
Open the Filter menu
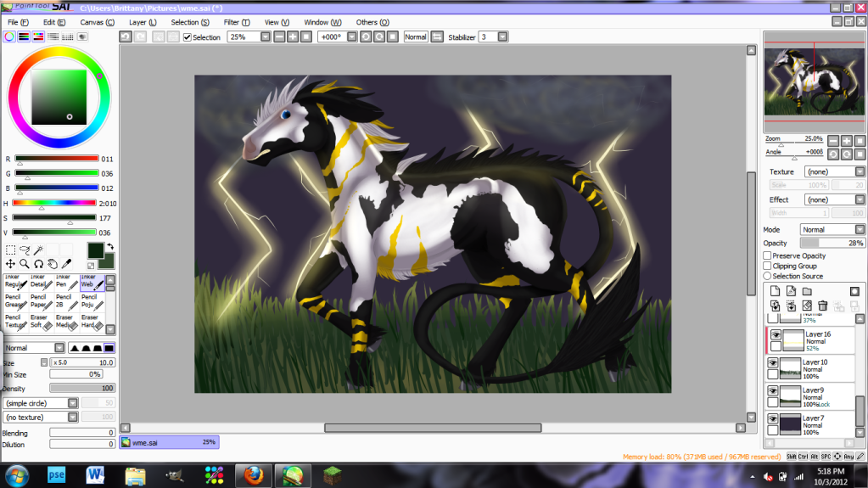[237, 22]
